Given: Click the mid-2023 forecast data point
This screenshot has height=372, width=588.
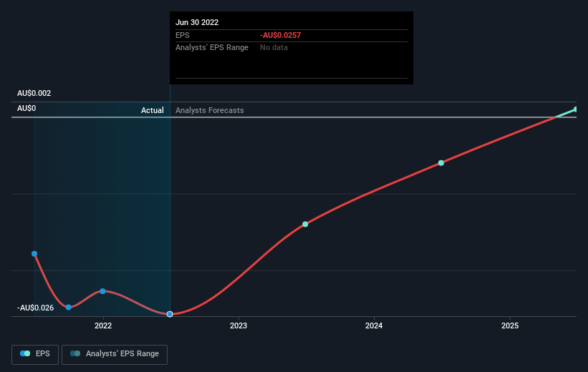Looking at the screenshot, I should tap(305, 224).
